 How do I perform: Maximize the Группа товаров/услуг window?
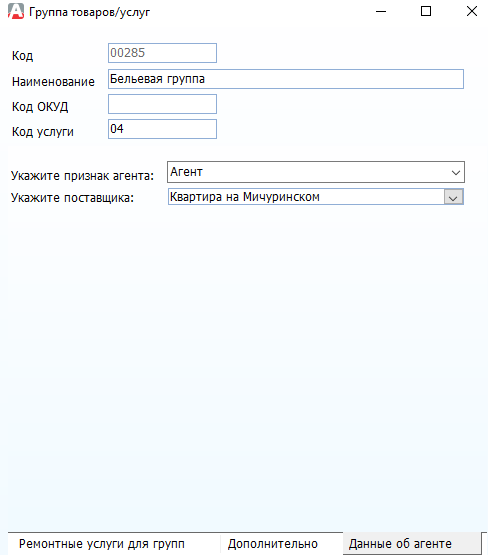tap(426, 11)
